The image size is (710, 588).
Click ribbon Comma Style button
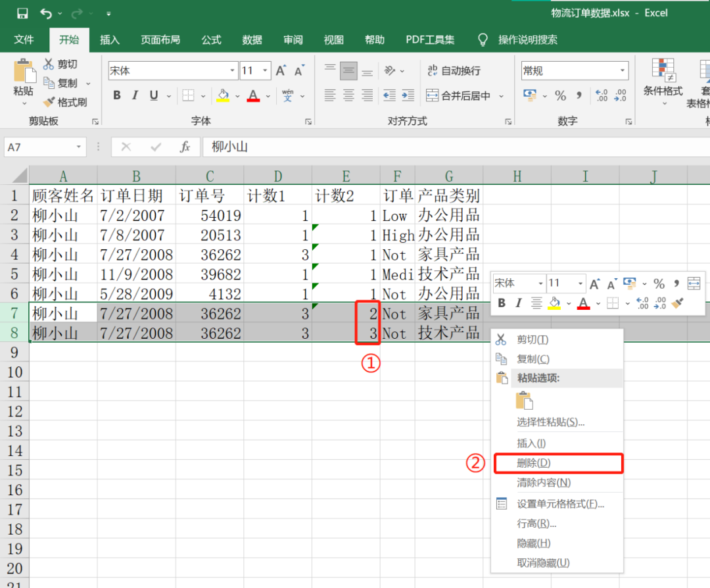tap(579, 95)
